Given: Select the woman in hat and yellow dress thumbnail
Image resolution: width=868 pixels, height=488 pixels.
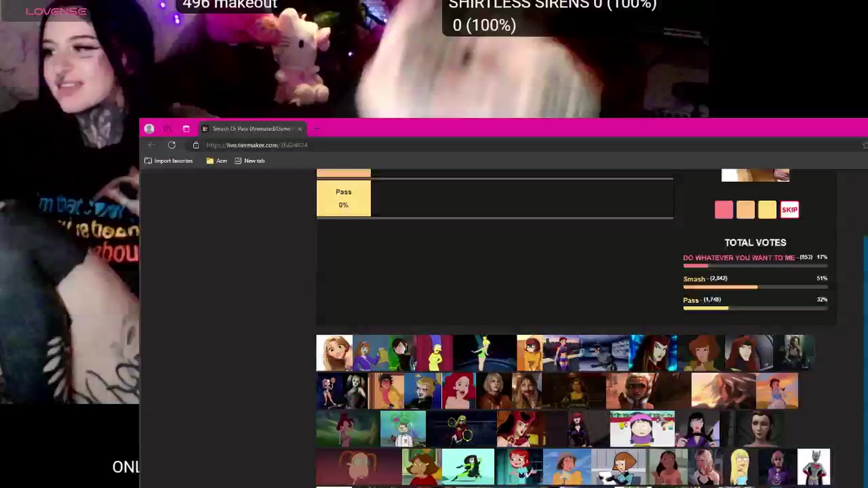Looking at the screenshot, I should pyautogui.click(x=567, y=467).
